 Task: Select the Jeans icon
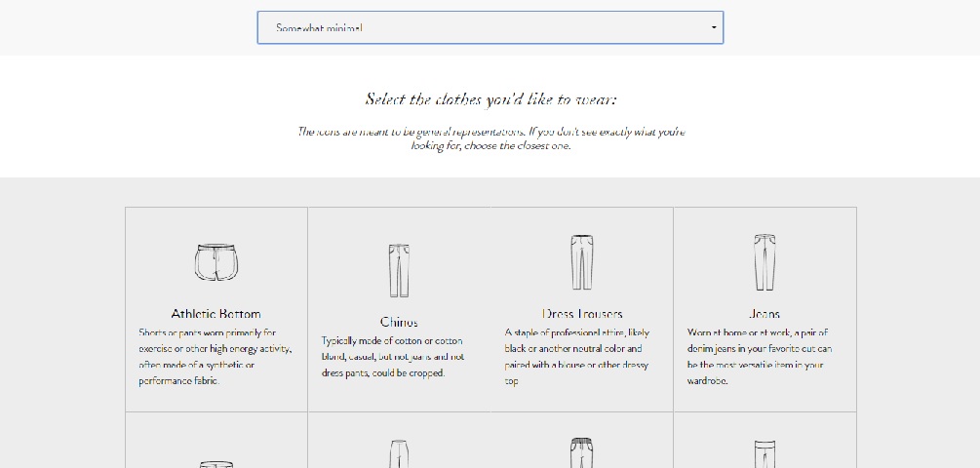(x=764, y=262)
